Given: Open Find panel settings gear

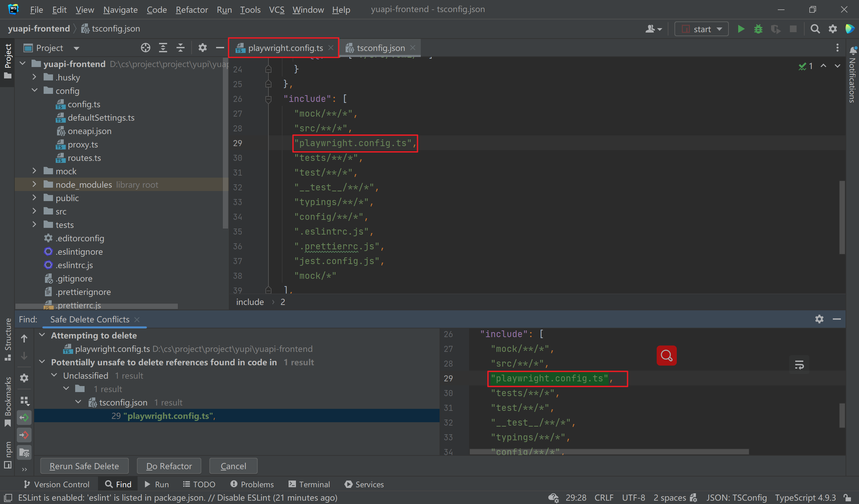Looking at the screenshot, I should click(x=819, y=319).
